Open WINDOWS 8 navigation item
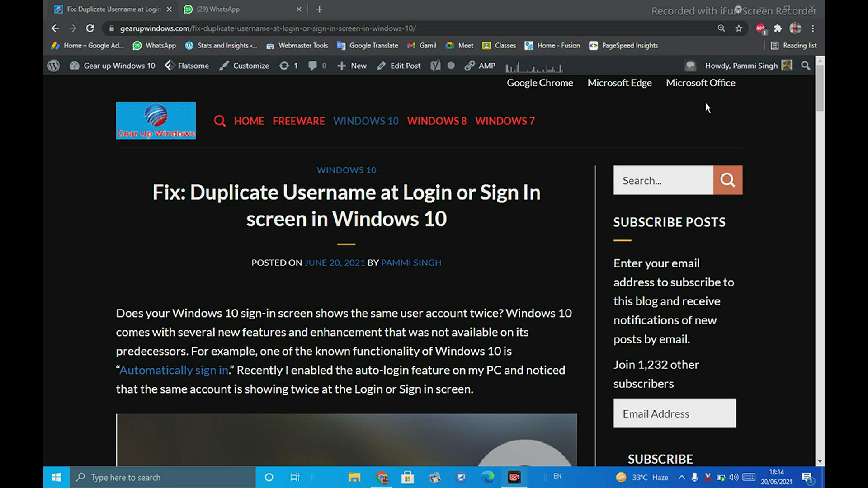The image size is (868, 488). (437, 121)
